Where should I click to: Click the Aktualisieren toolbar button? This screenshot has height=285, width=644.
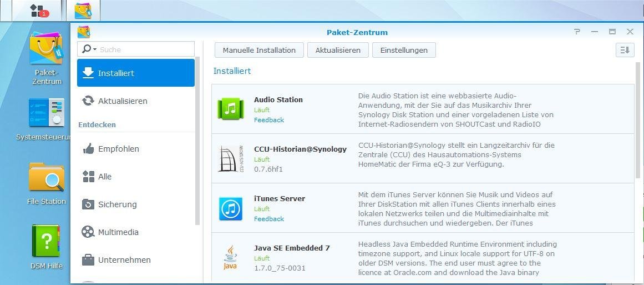[x=338, y=50]
